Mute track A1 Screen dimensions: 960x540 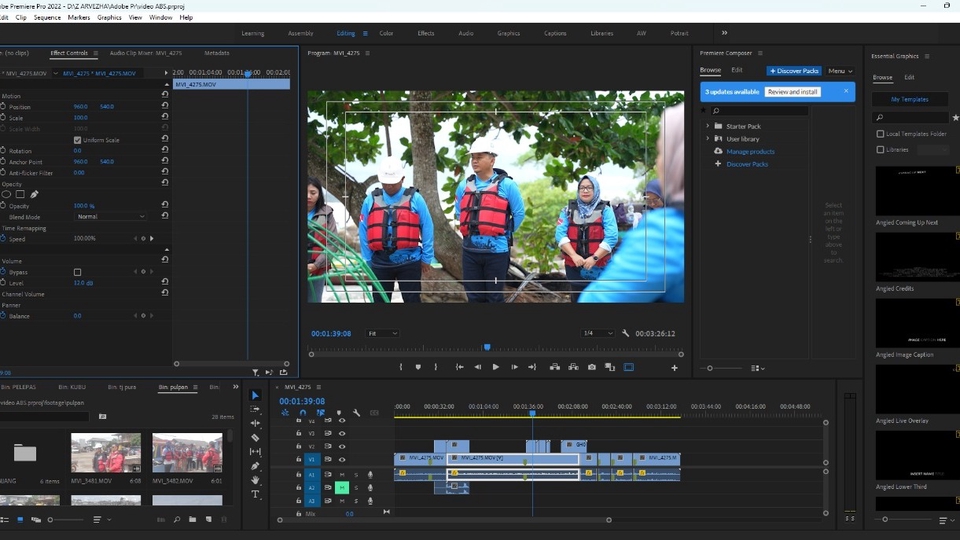[342, 475]
